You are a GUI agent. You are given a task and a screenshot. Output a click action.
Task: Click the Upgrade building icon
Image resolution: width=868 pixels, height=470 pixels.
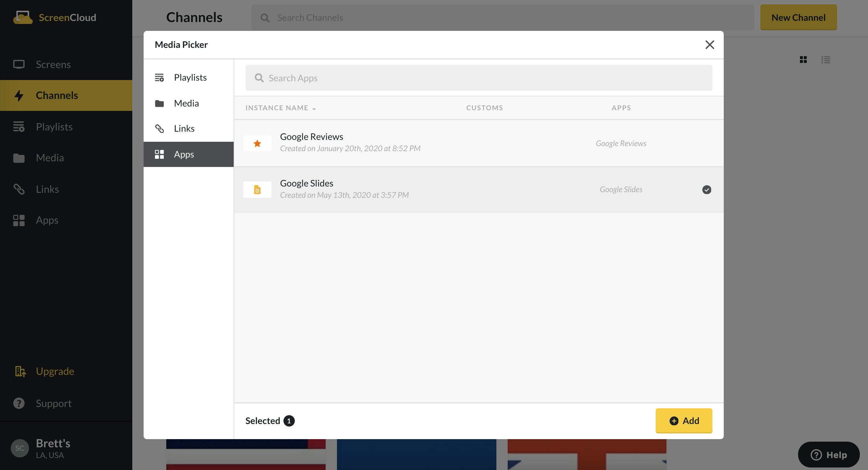click(20, 371)
